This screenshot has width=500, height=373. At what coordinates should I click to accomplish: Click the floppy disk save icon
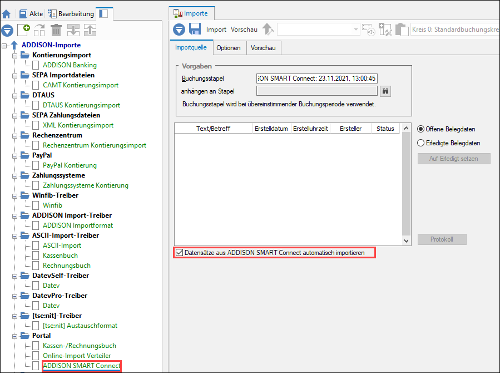pos(195,29)
